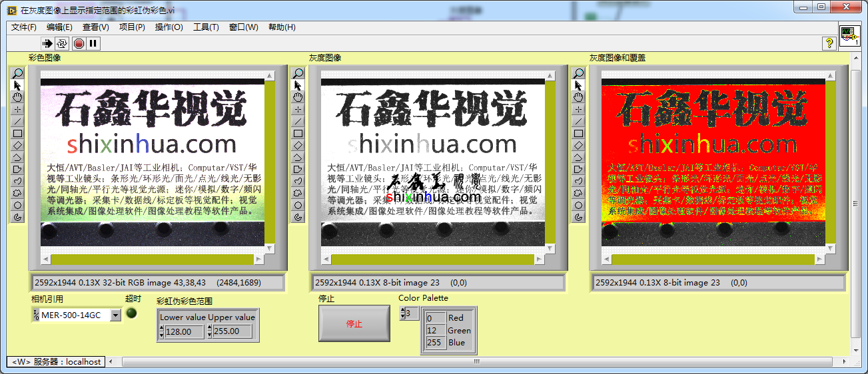Click the Blue palette value field 255
The width and height of the screenshot is (868, 374).
pos(435,342)
